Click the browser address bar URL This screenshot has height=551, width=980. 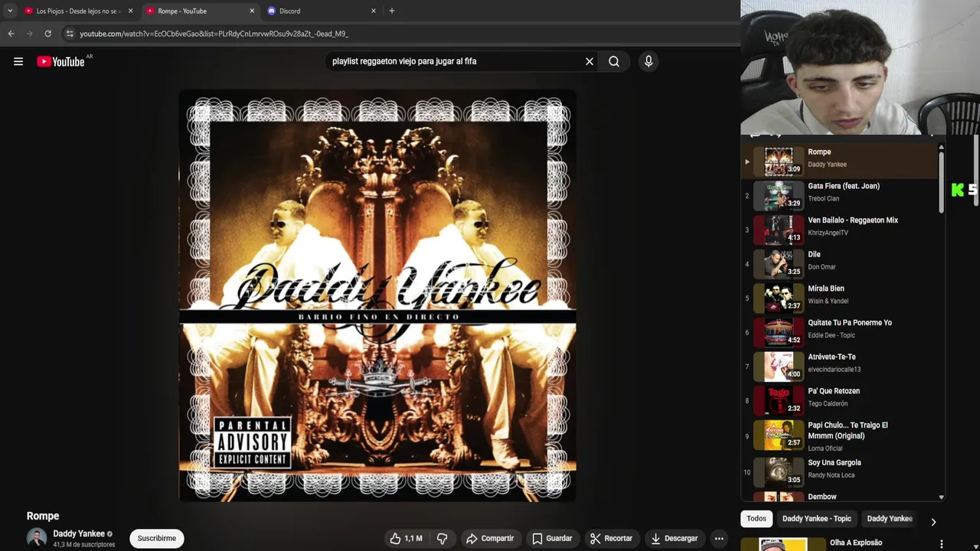tap(214, 34)
